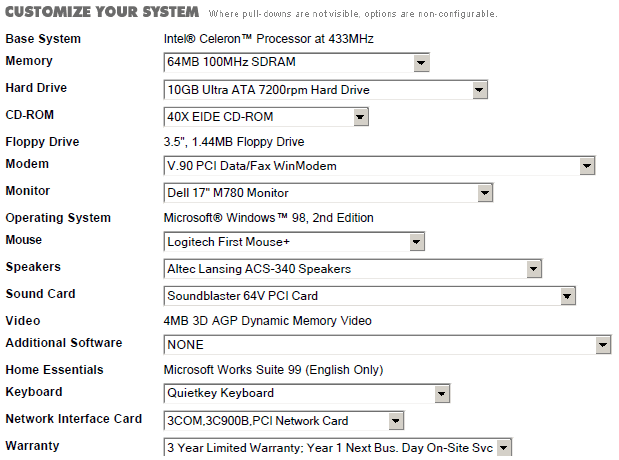Open the Soundblaster 64V PCI Card dropdown

click(x=370, y=296)
